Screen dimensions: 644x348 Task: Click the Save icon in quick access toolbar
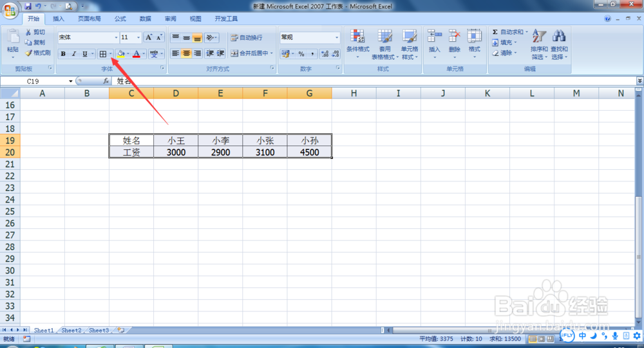[x=28, y=6]
